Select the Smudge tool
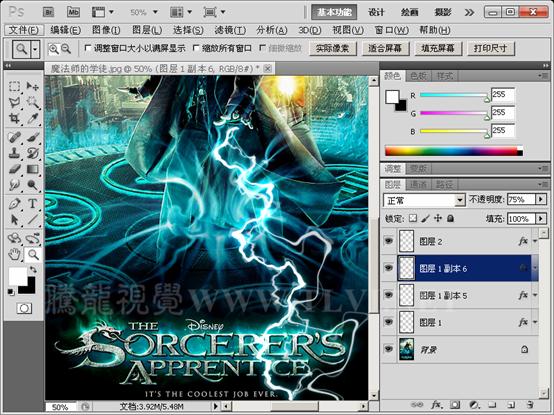This screenshot has width=554, height=415. click(x=14, y=185)
